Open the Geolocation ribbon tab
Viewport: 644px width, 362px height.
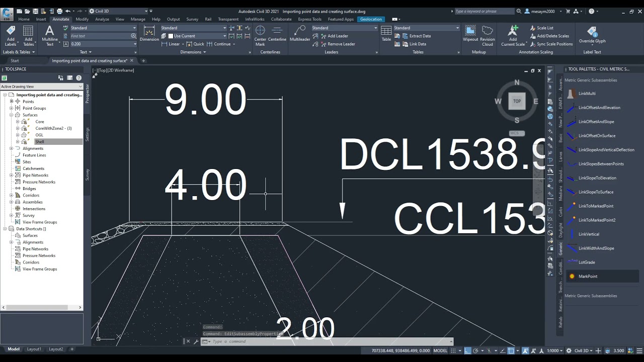pos(371,19)
